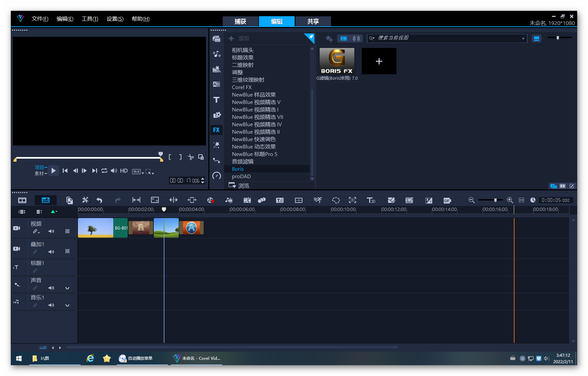The width and height of the screenshot is (588, 376).
Task: Select the BG-B01 clip on timeline
Action: (121, 228)
